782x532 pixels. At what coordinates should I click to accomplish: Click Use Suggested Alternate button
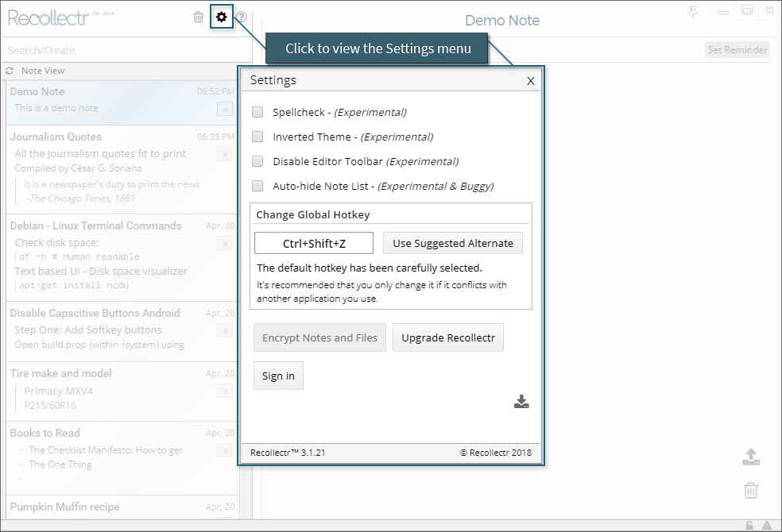tap(453, 243)
